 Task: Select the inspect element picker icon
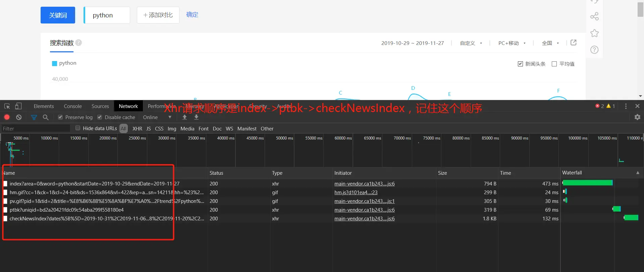[7, 106]
